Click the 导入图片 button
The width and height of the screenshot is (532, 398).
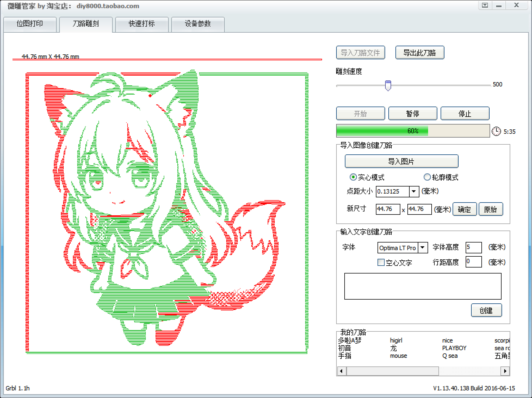pos(401,161)
